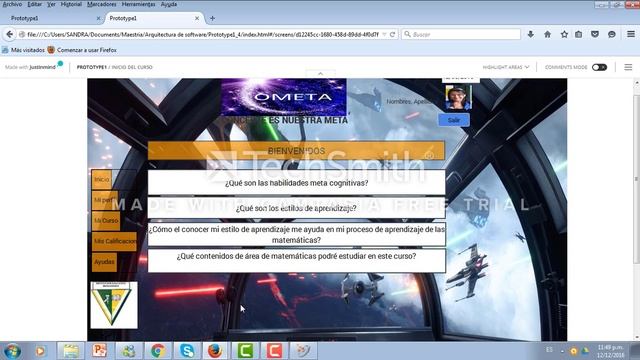Select '¿Qué contenidos de área de matemáticas...'
The height and width of the screenshot is (360, 640).
click(296, 260)
